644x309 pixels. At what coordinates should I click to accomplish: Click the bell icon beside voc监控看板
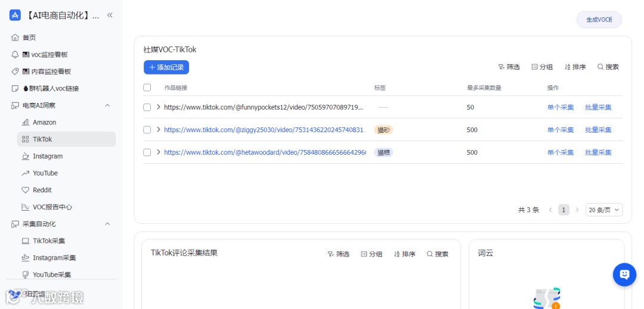(15, 55)
